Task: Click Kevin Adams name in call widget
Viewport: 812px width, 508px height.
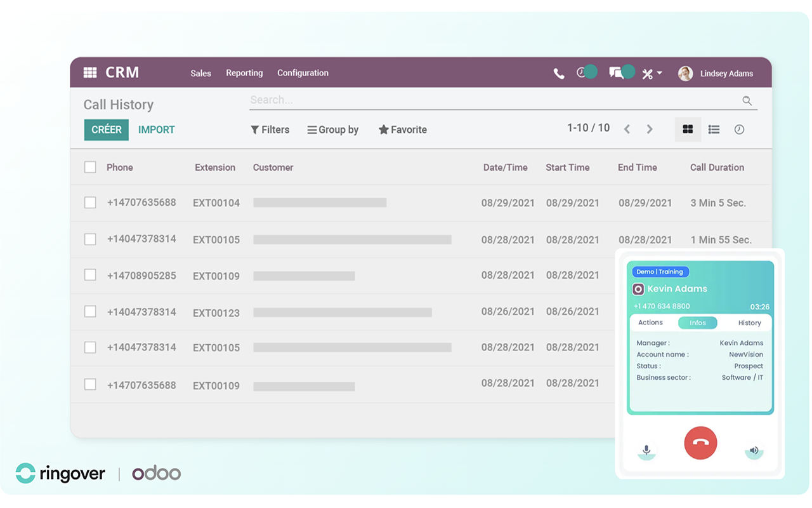Action: point(677,289)
